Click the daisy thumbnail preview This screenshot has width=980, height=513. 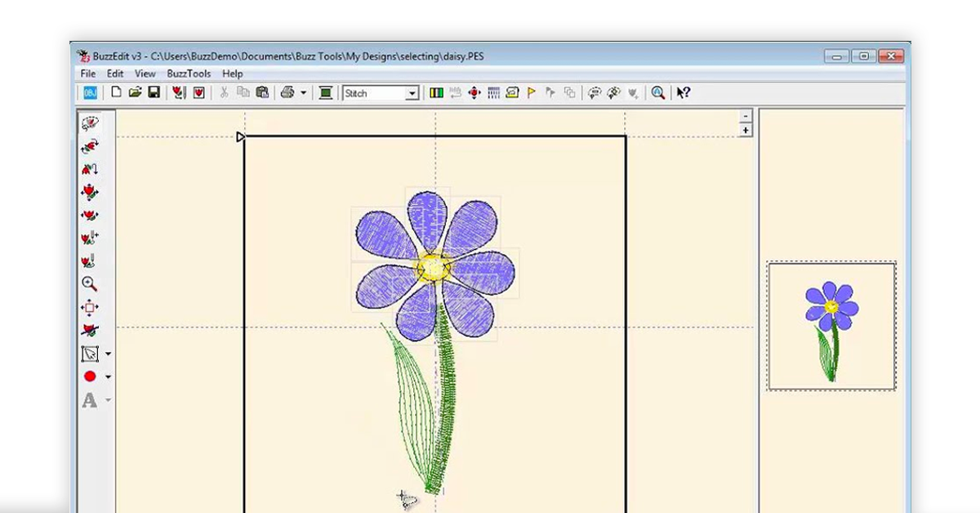click(831, 326)
